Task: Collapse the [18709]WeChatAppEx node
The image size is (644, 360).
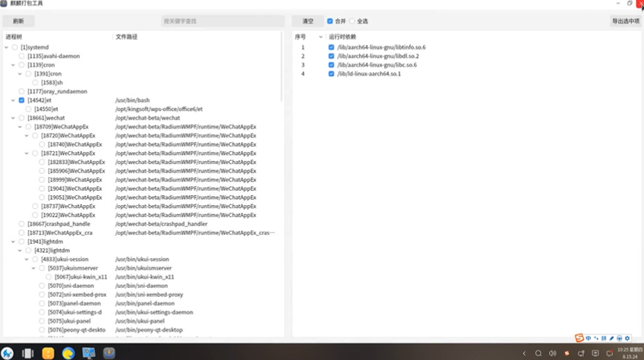Action: tap(20, 127)
